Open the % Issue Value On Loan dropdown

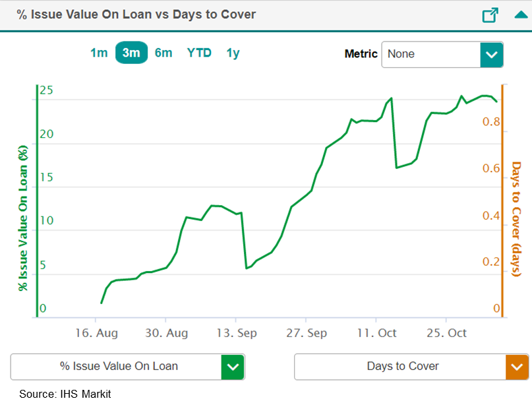pyautogui.click(x=119, y=367)
